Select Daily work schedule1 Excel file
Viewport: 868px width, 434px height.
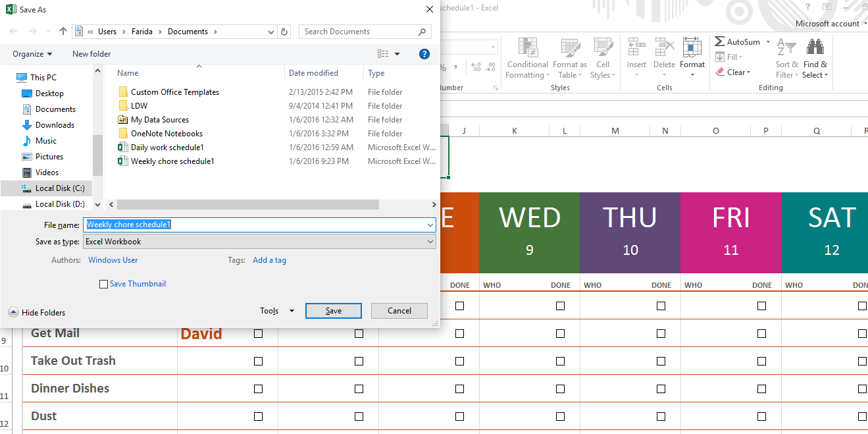pyautogui.click(x=167, y=148)
